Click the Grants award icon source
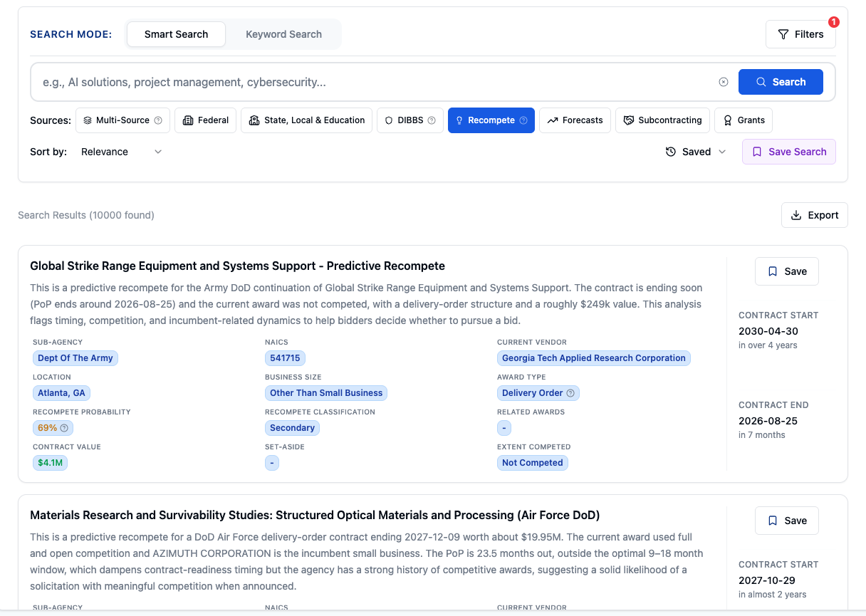The image size is (866, 616). pos(726,120)
